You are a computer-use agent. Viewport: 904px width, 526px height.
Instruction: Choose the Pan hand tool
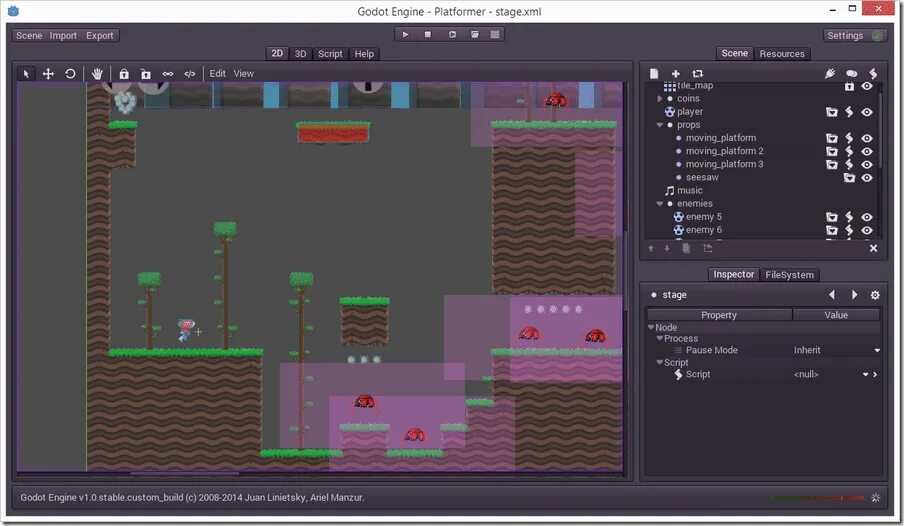point(97,74)
